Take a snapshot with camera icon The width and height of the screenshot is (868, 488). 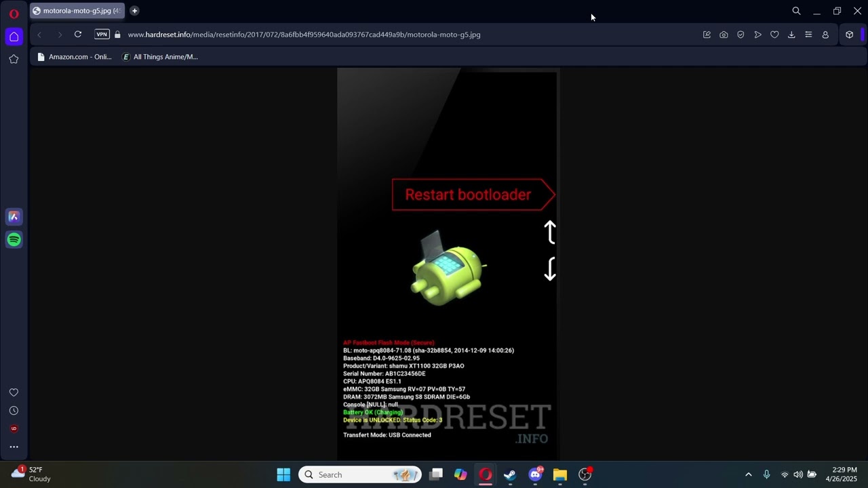(724, 35)
